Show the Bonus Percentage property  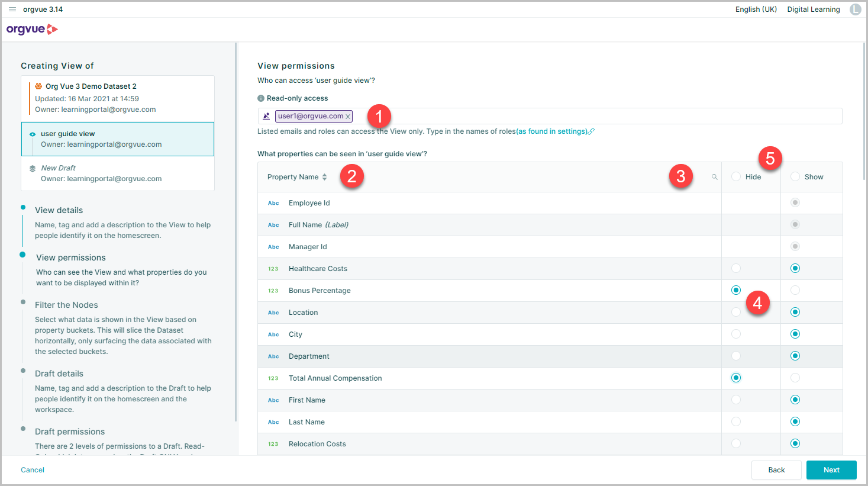coord(795,290)
